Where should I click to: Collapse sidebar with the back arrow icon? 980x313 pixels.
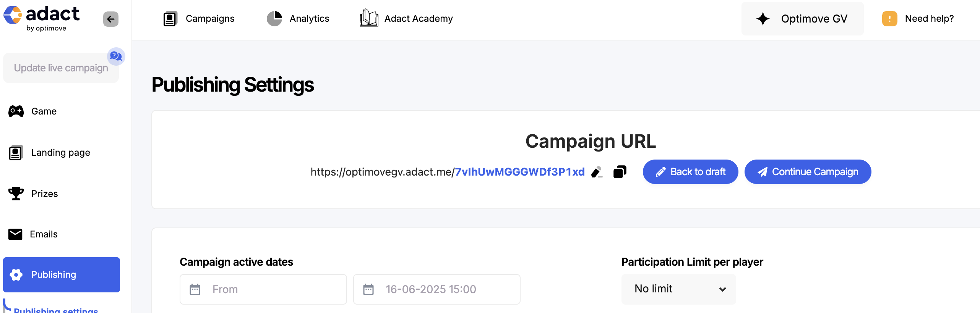[111, 19]
